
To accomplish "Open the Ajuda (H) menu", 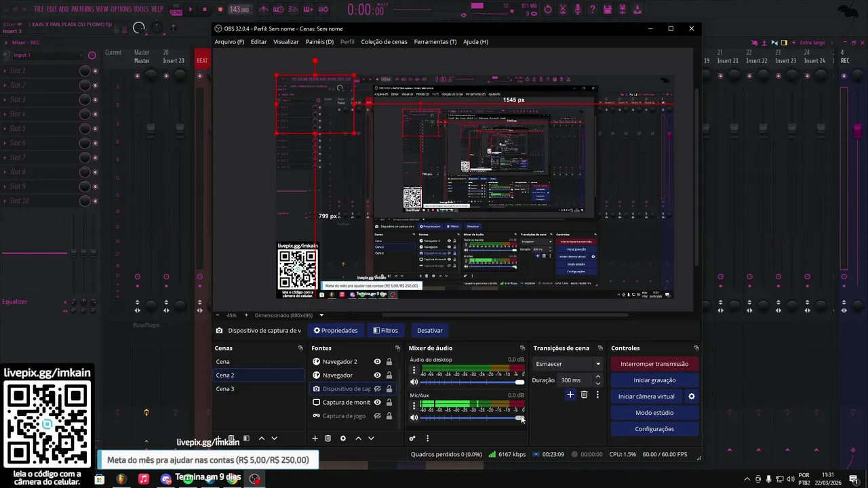I will click(475, 42).
